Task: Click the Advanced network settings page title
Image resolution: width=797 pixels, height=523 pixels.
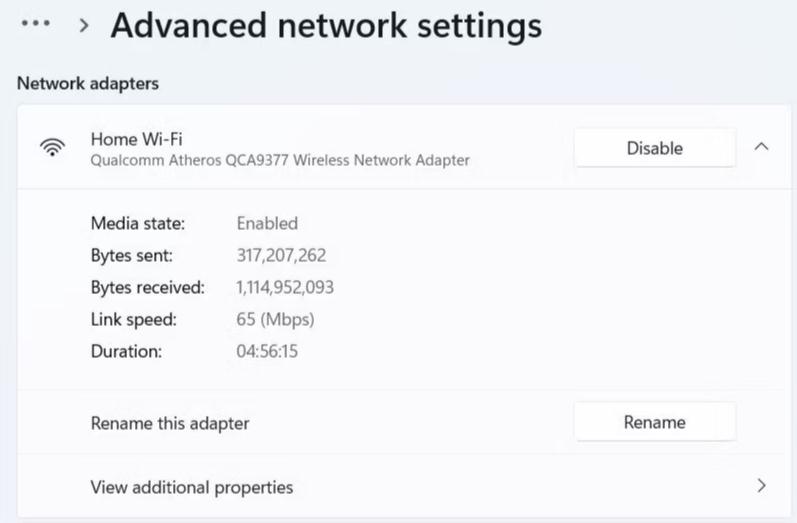Action: pos(326,26)
